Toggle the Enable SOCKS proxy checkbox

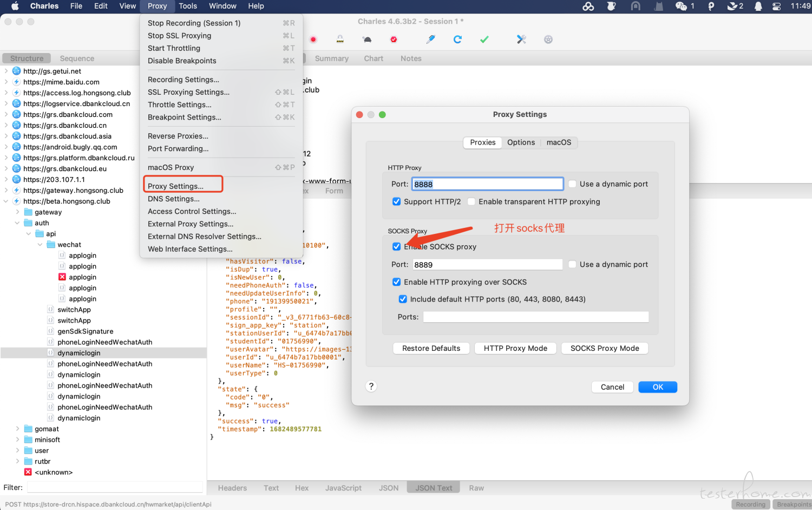coord(396,246)
